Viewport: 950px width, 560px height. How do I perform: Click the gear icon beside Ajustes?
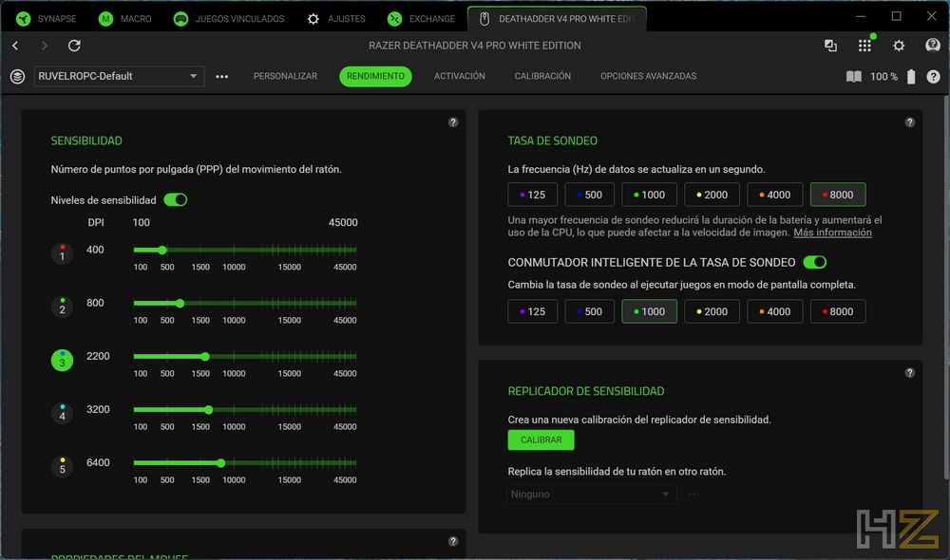click(x=313, y=19)
